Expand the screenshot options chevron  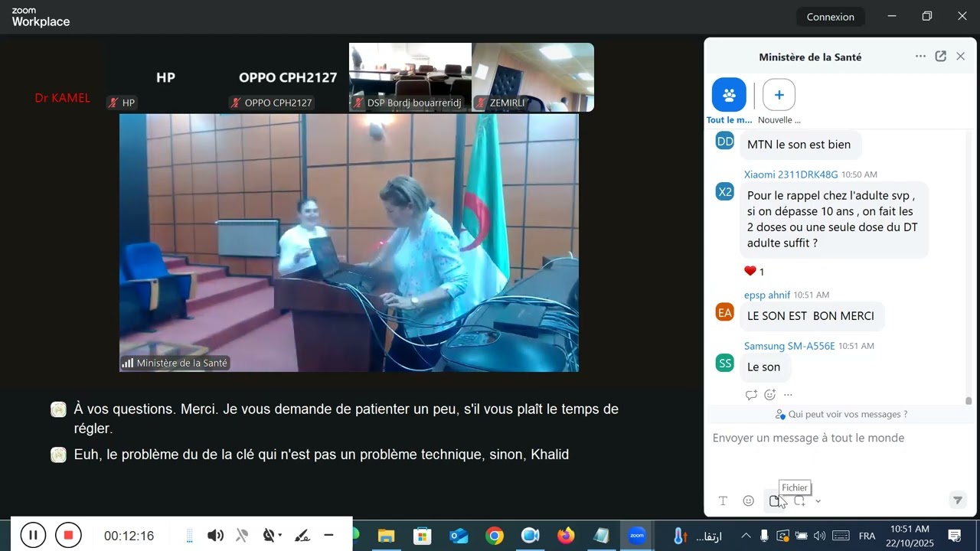tap(818, 501)
